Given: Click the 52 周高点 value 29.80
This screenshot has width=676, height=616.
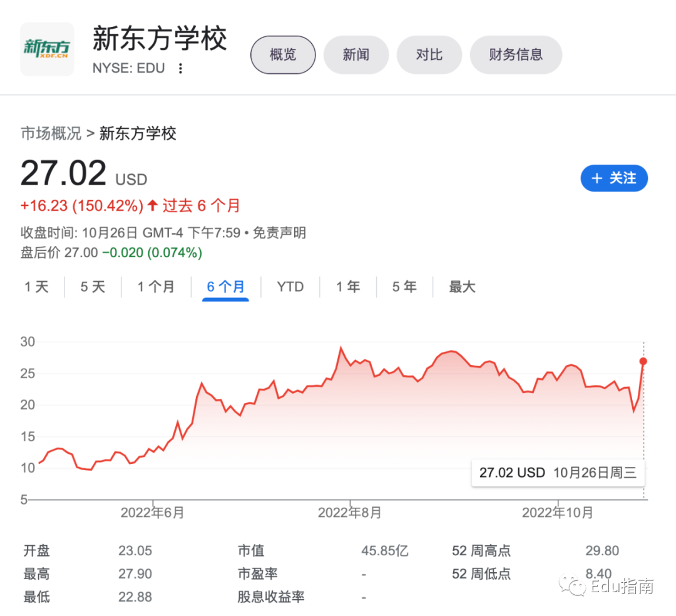Looking at the screenshot, I should point(602,550).
